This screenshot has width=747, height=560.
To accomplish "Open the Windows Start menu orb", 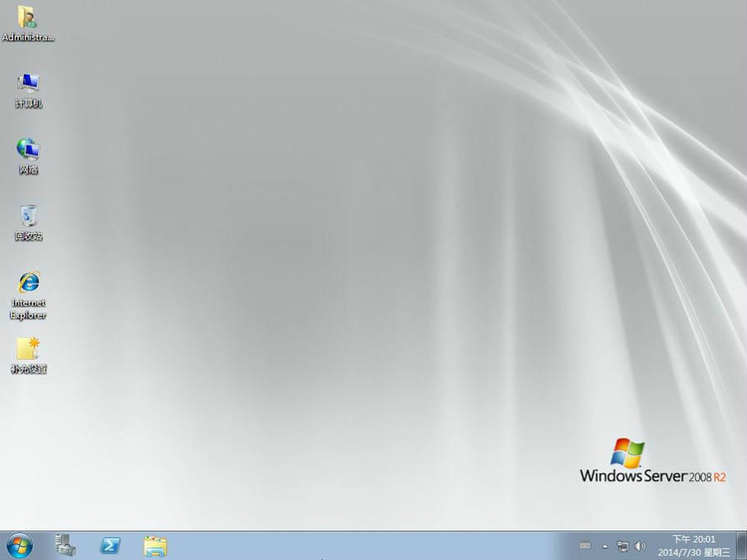I will click(x=19, y=545).
